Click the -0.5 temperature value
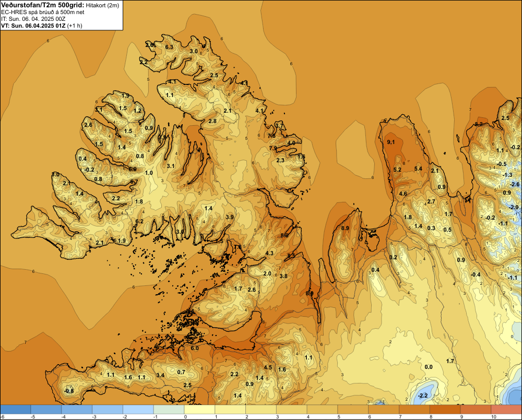The image size is (522, 420). (x=502, y=164)
